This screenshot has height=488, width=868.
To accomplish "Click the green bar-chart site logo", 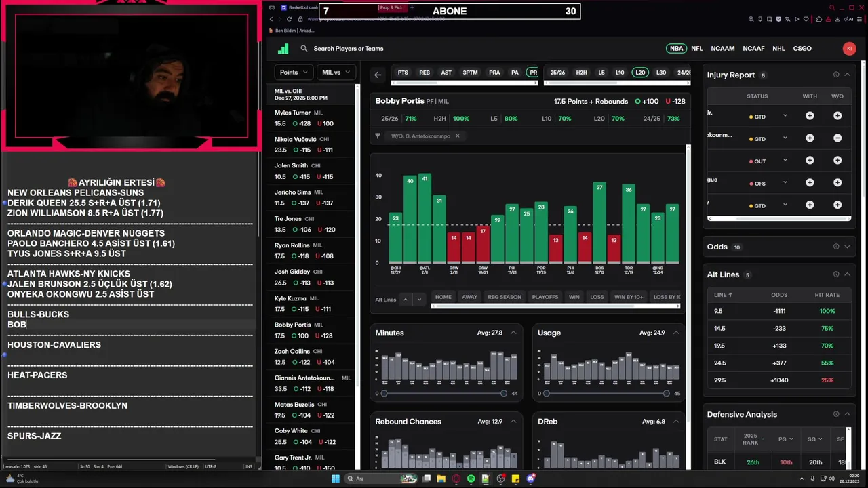I will click(283, 49).
